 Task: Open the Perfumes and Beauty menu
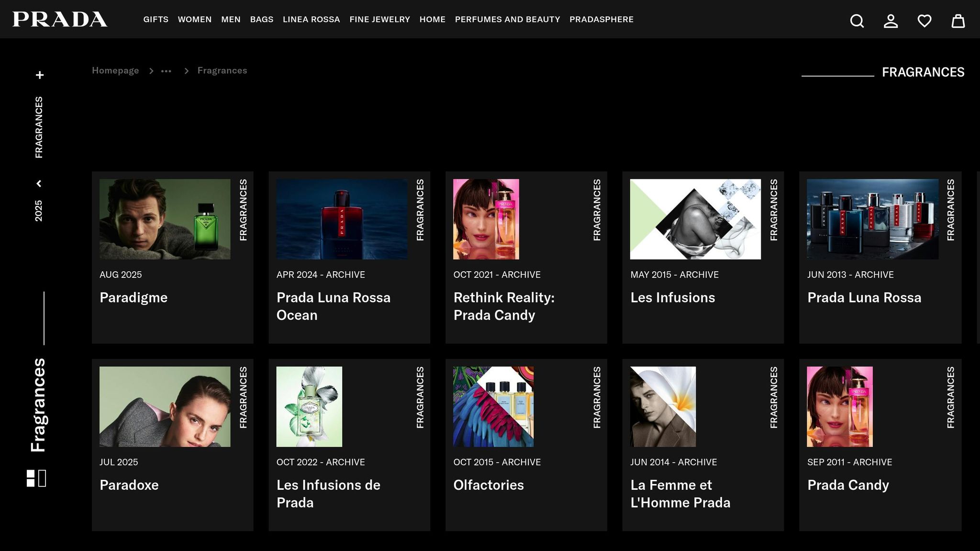(x=507, y=20)
